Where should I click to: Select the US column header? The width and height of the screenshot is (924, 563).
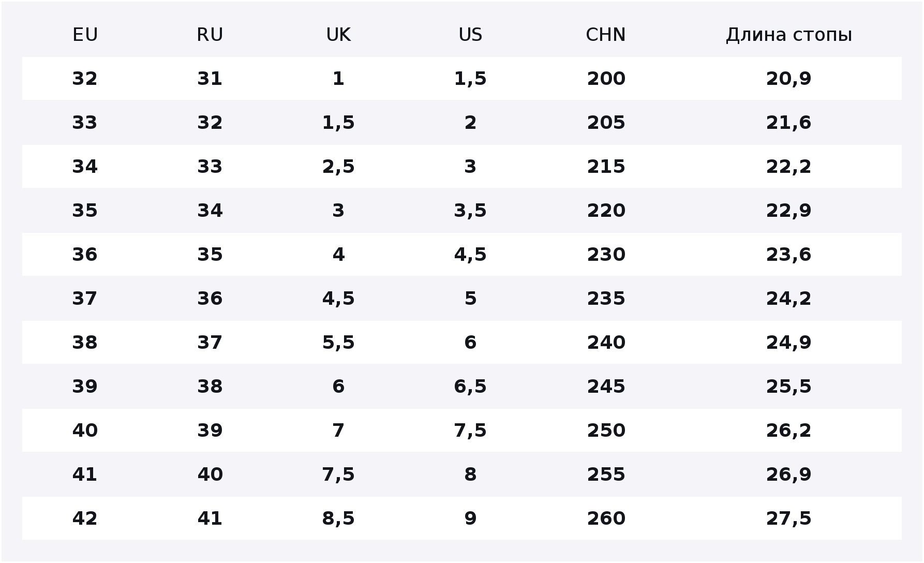click(470, 35)
